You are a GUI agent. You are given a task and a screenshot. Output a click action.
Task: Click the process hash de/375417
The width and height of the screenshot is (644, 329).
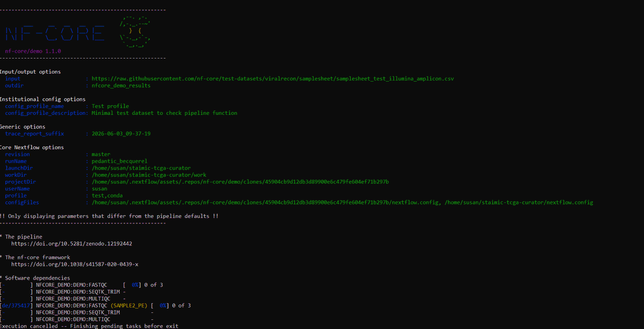tap(16, 305)
